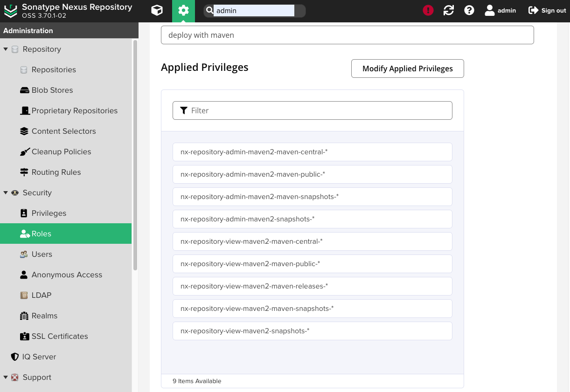Click the admin user account icon
Viewport: 570px width, 392px height.
(x=489, y=10)
